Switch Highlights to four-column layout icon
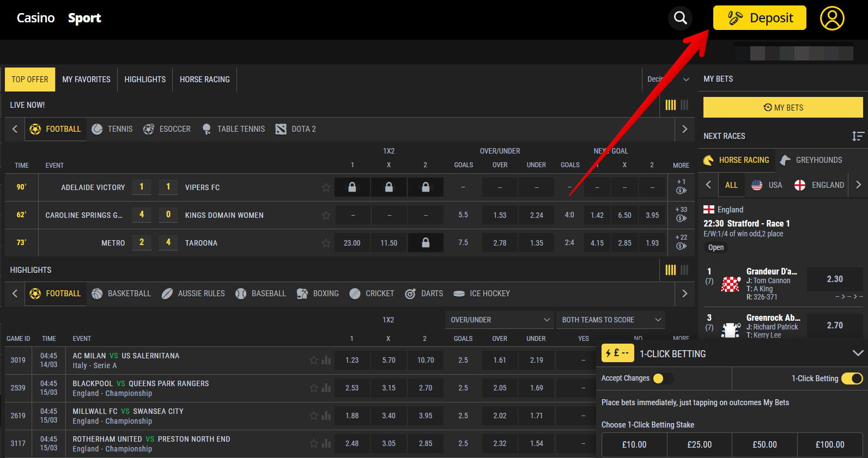The width and height of the screenshot is (868, 458). click(x=671, y=270)
